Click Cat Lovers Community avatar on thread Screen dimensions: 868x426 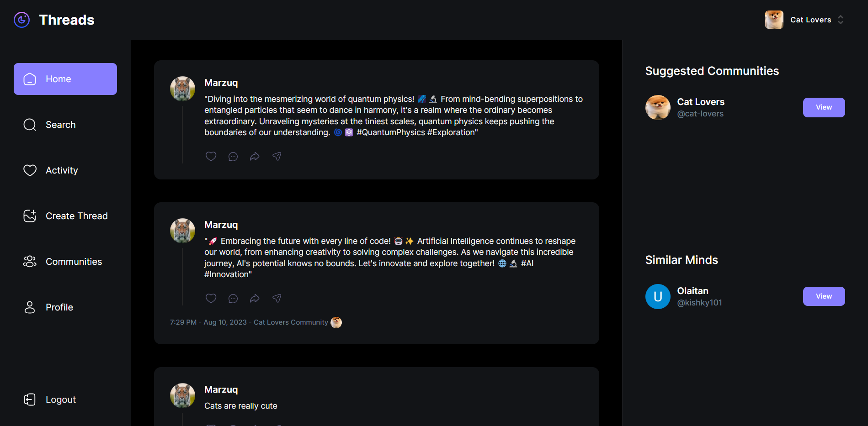(336, 322)
